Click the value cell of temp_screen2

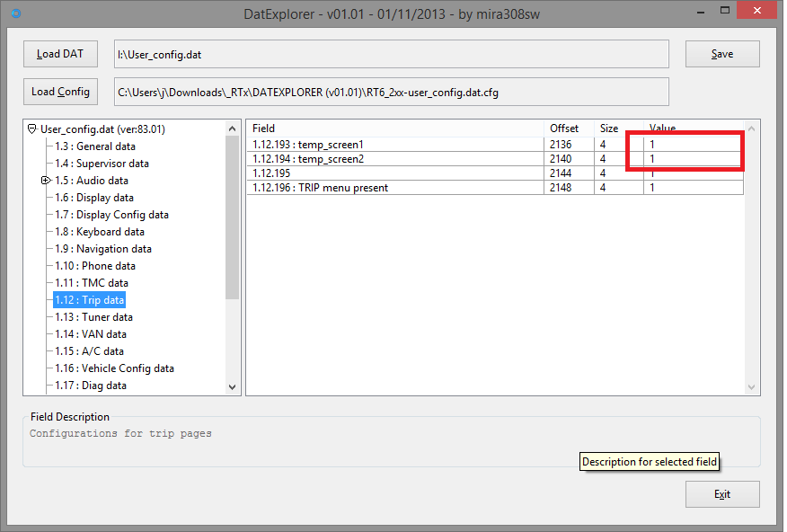(692, 159)
